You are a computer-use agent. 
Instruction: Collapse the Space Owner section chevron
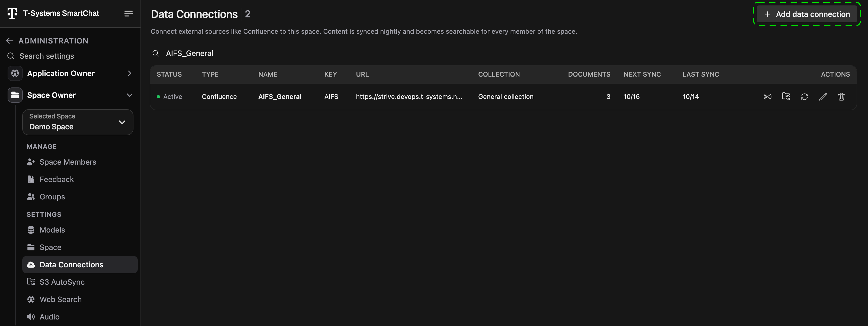point(129,95)
